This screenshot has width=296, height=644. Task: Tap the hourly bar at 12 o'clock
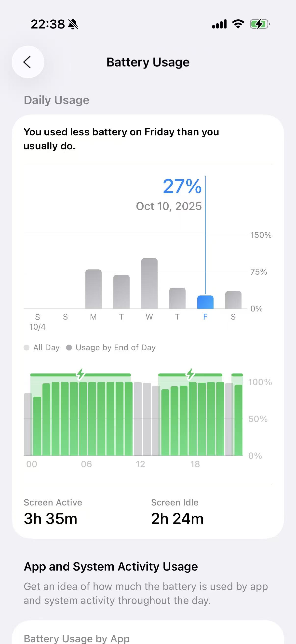[x=138, y=419]
